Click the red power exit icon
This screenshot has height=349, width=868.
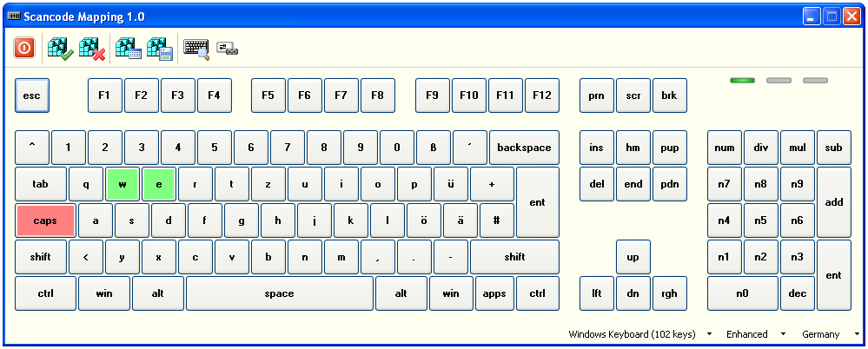pyautogui.click(x=24, y=49)
